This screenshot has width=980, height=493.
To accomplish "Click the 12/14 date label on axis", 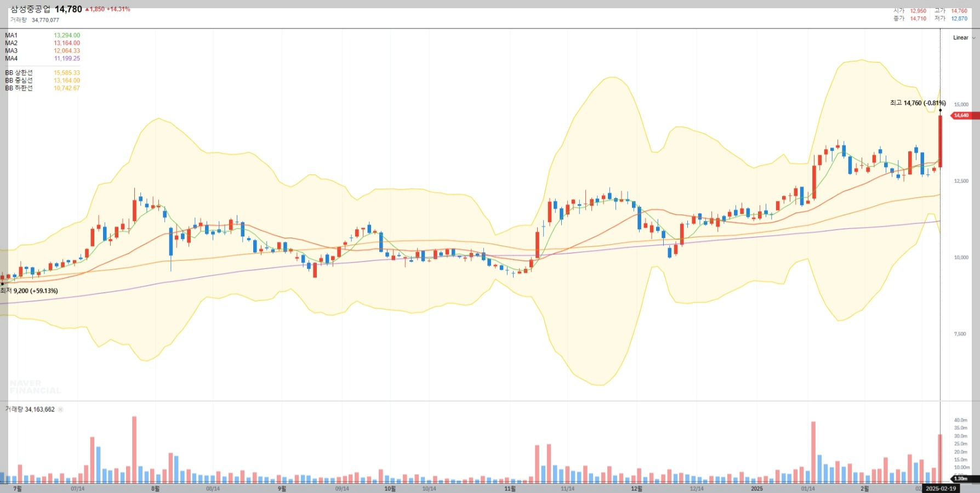I will click(697, 489).
